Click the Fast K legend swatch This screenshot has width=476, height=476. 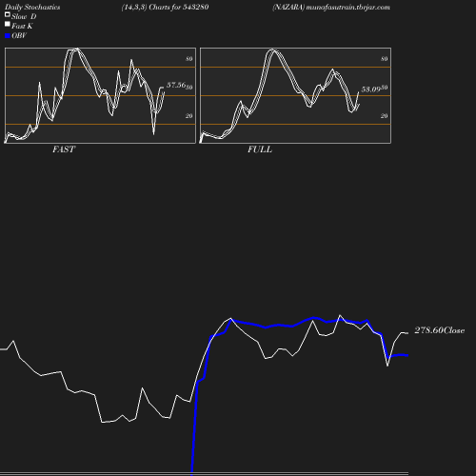click(8, 24)
